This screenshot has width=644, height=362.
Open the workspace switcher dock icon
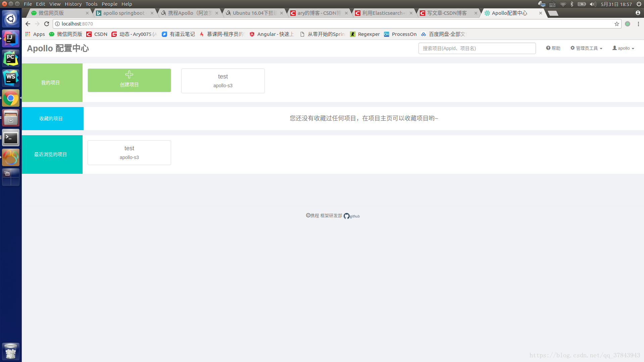pos(11,177)
